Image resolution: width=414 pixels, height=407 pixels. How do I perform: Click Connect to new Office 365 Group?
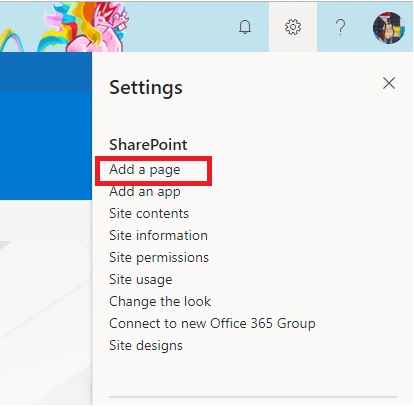(x=212, y=324)
